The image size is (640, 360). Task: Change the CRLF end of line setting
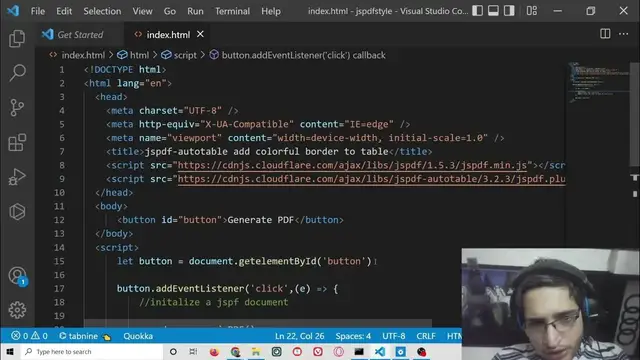tap(426, 336)
